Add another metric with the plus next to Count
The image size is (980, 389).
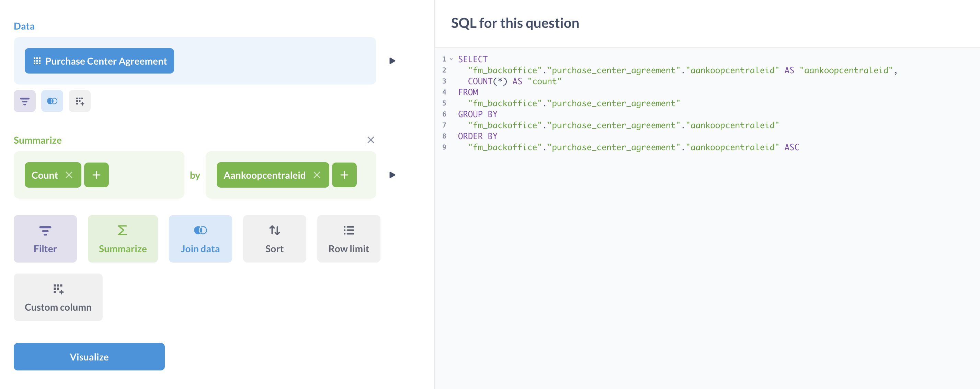(x=96, y=175)
